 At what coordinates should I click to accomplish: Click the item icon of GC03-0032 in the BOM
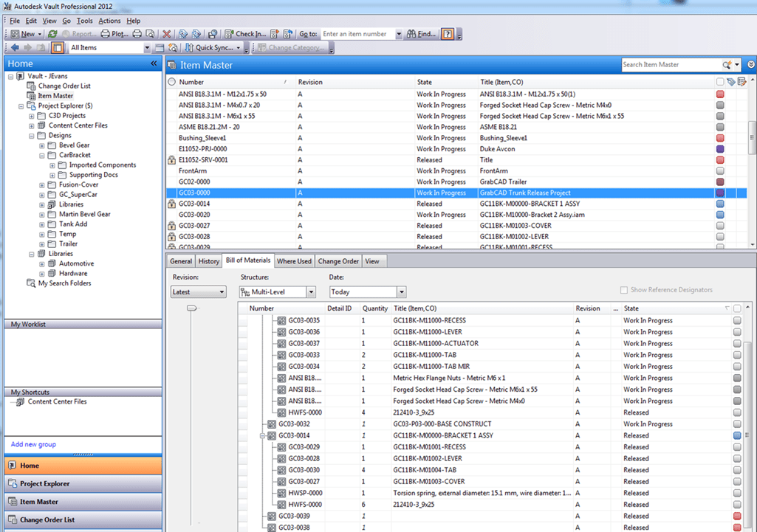pyautogui.click(x=272, y=424)
